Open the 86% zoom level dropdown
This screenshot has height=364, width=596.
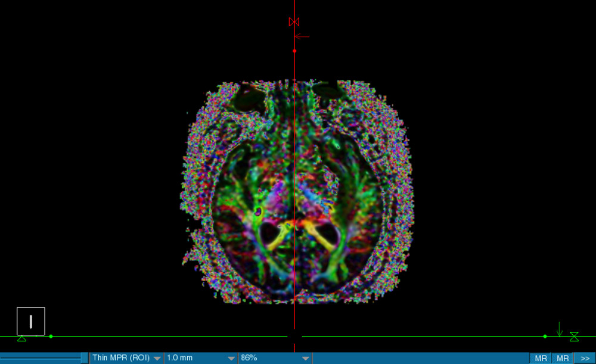point(275,358)
